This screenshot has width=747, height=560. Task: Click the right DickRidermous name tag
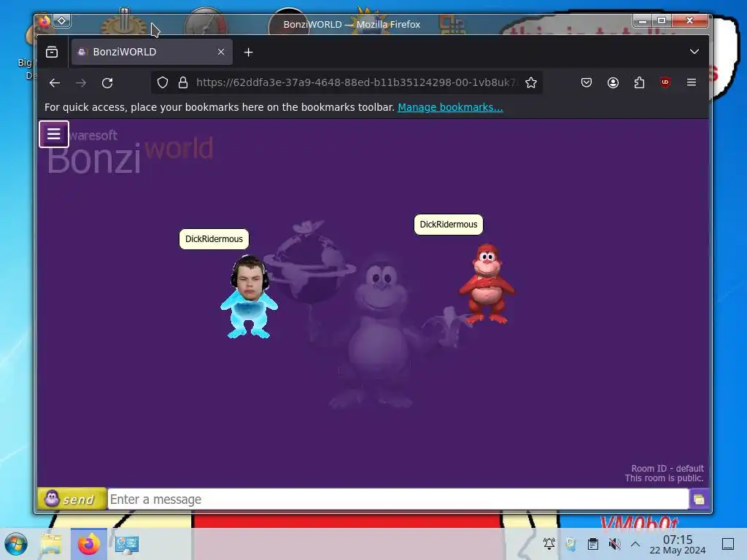pos(449,225)
